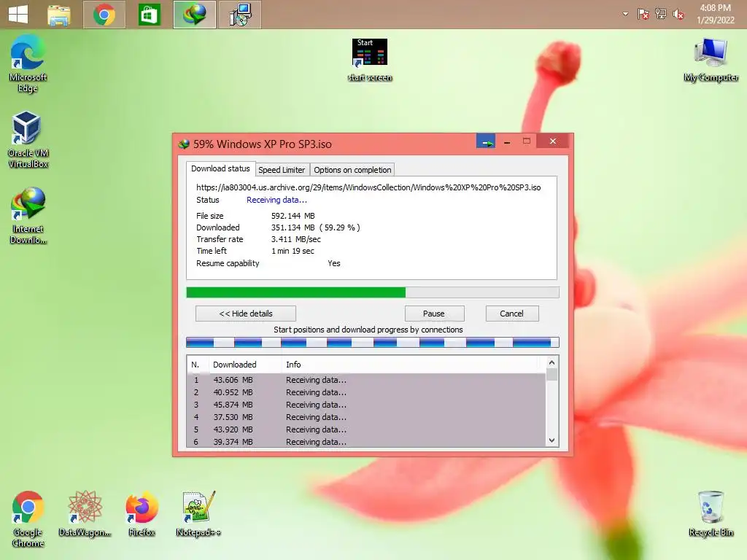The width and height of the screenshot is (747, 560).
Task: Click the green download progress bar
Action: 373,292
